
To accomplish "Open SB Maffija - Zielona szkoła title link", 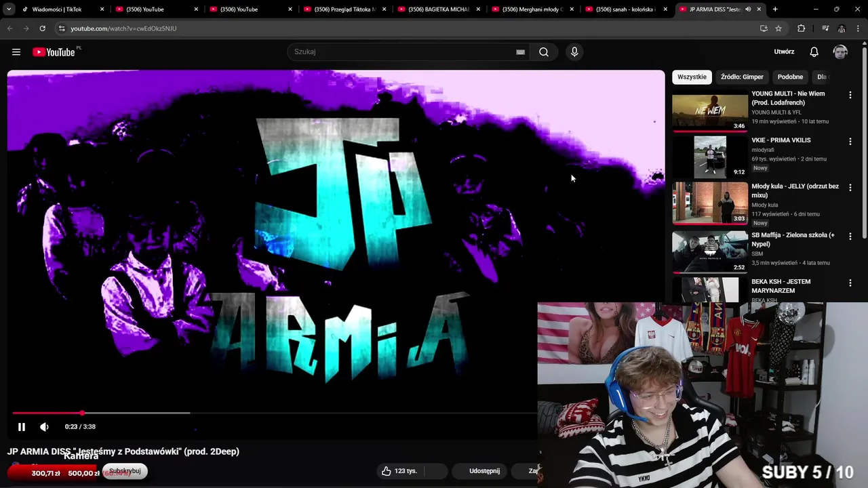I will click(x=793, y=239).
